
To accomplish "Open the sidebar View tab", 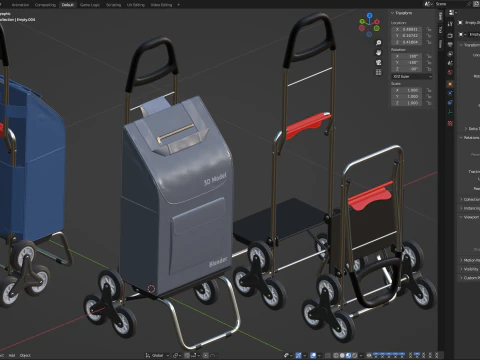I will (440, 43).
